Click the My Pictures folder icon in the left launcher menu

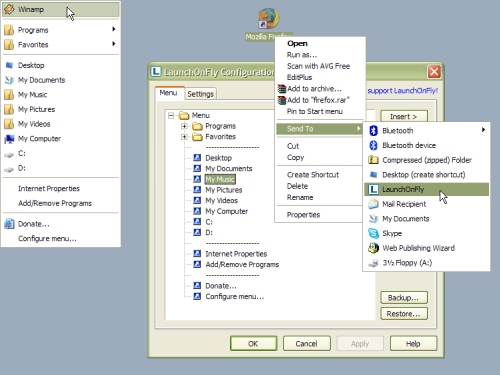[9, 109]
